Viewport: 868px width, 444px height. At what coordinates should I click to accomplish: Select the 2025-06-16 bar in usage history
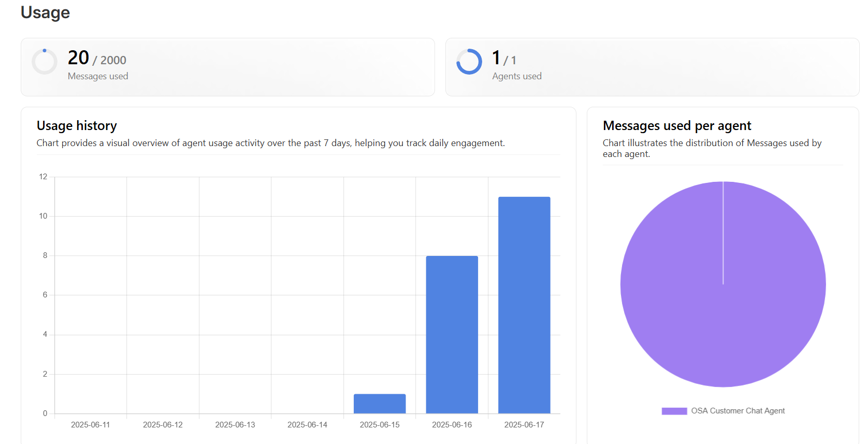tap(452, 334)
